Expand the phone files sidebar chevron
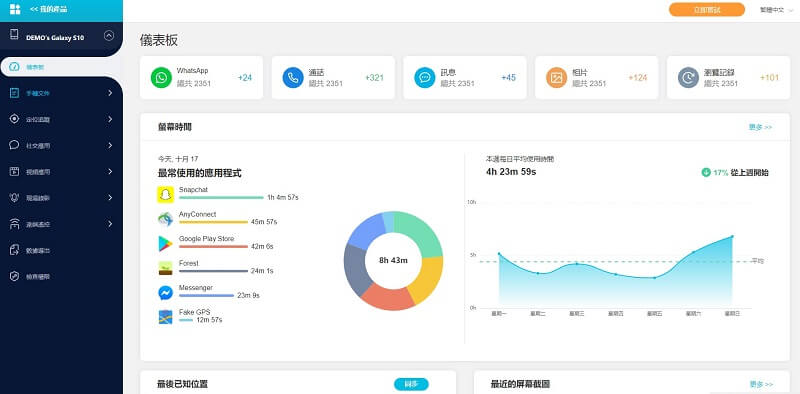The image size is (800, 394). coord(110,93)
